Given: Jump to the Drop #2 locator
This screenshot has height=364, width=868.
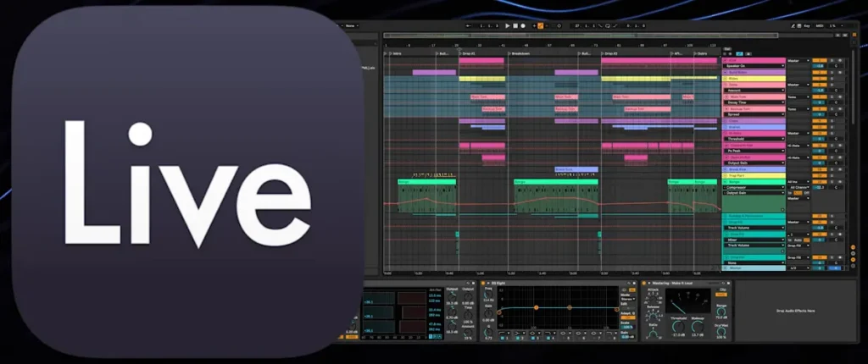Looking at the screenshot, I should (610, 53).
